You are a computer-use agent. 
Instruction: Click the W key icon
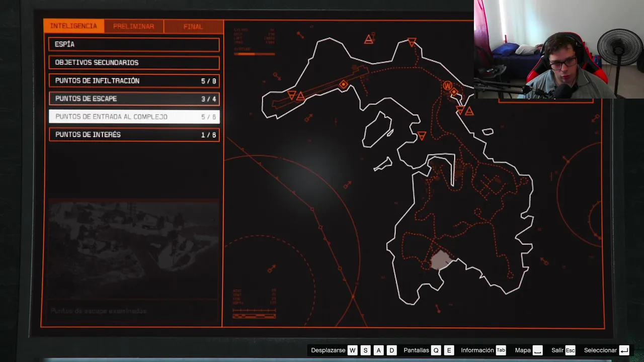click(x=352, y=350)
